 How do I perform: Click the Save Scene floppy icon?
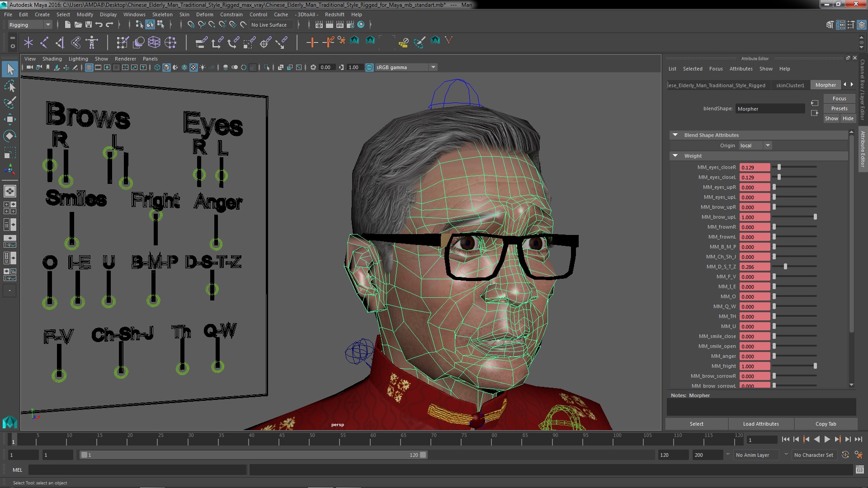click(89, 25)
